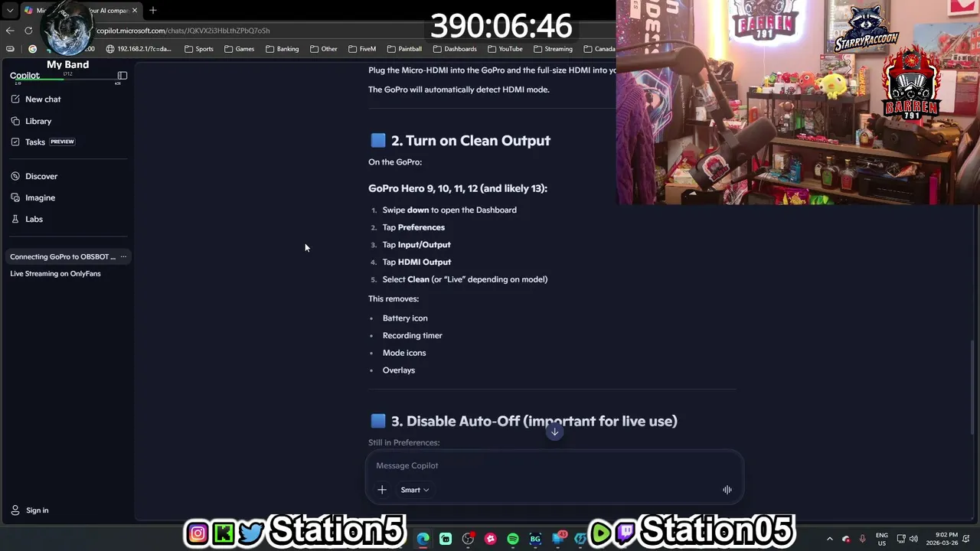Open the YouTube bookmarks folder

pos(505,49)
